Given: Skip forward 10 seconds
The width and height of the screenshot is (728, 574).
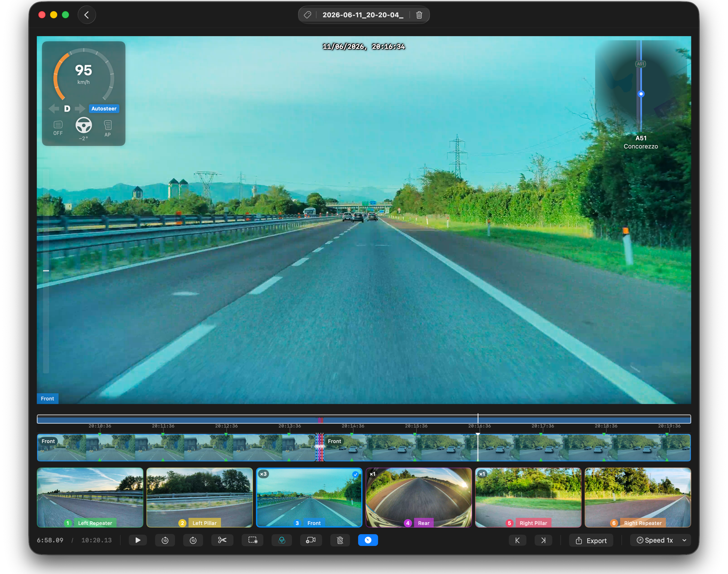Looking at the screenshot, I should tap(193, 540).
